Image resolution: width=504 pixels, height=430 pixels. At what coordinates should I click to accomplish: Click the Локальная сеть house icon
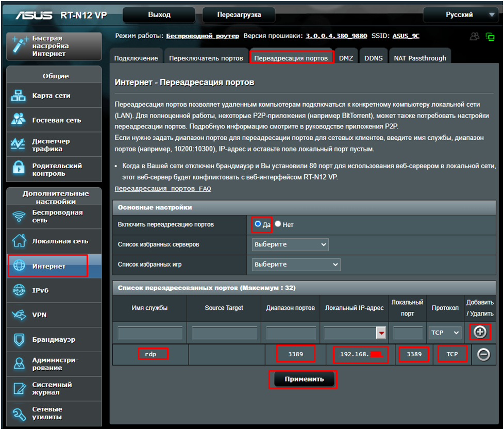click(19, 241)
